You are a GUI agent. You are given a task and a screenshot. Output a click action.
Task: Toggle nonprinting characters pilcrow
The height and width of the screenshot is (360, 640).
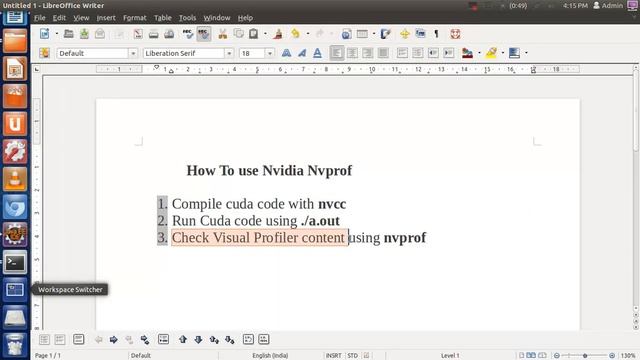coord(436,34)
